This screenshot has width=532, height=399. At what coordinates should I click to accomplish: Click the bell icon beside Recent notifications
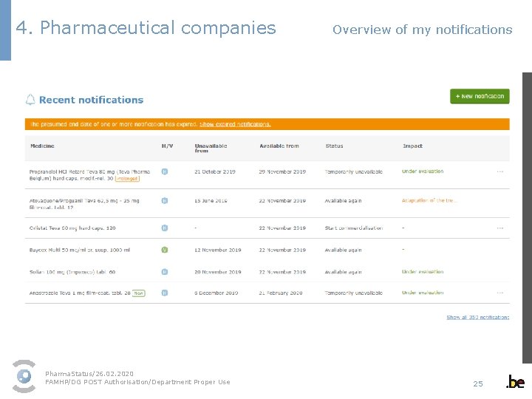[30, 100]
